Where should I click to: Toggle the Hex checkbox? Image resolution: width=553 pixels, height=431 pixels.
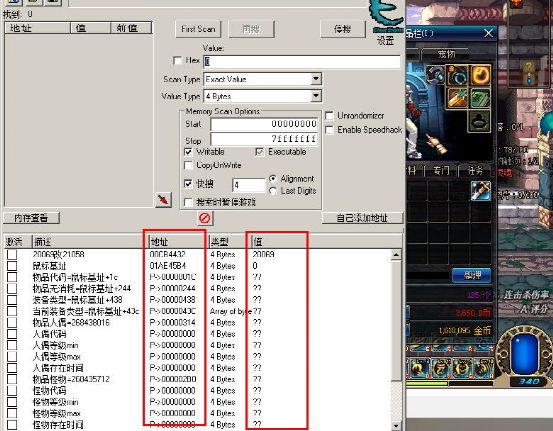click(178, 61)
